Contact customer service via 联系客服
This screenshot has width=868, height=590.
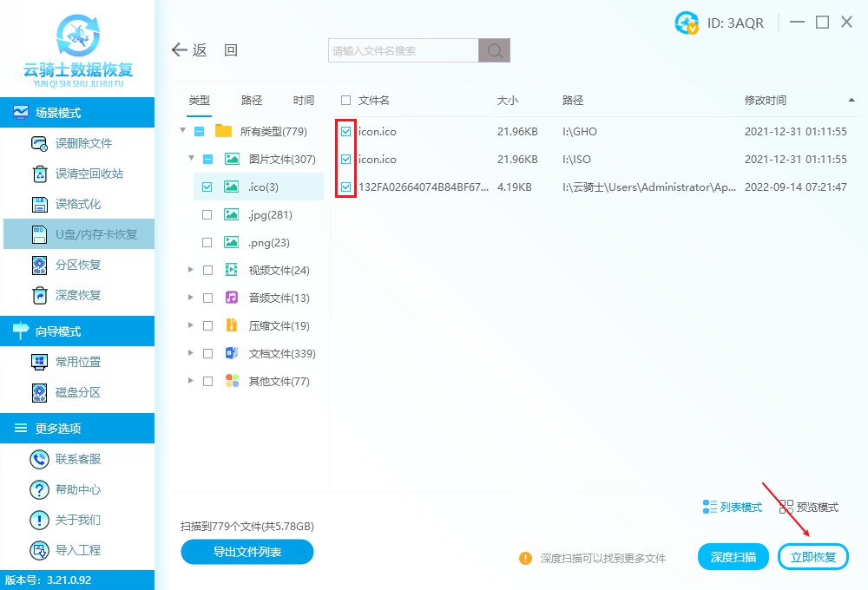tap(78, 459)
